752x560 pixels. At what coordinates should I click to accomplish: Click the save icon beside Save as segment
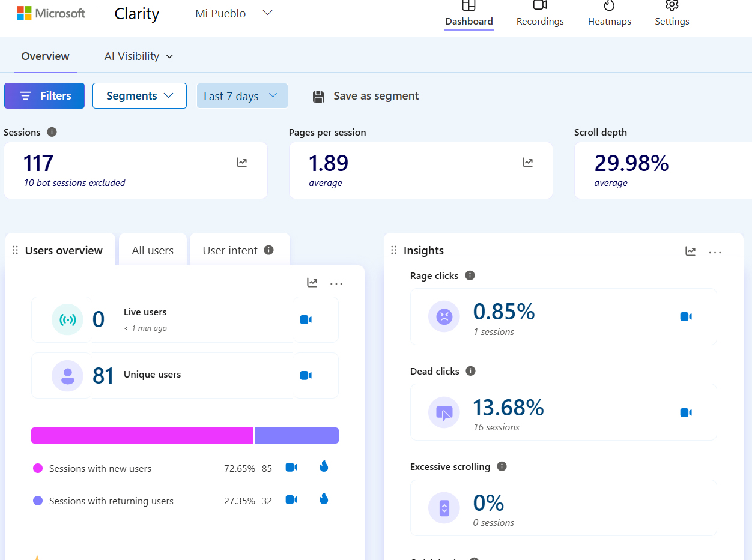pyautogui.click(x=319, y=97)
